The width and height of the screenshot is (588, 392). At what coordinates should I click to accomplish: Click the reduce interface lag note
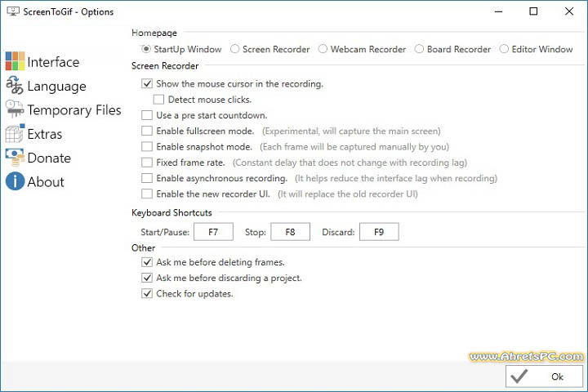click(396, 178)
